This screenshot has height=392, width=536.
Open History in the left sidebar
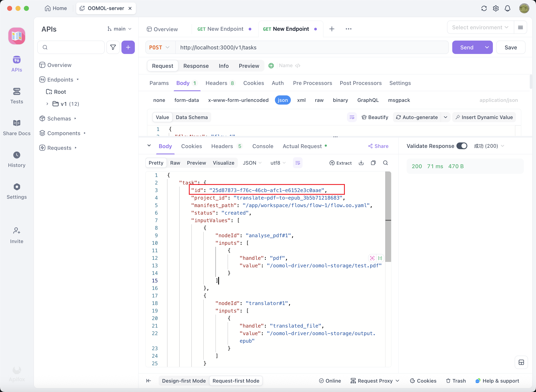click(x=17, y=159)
